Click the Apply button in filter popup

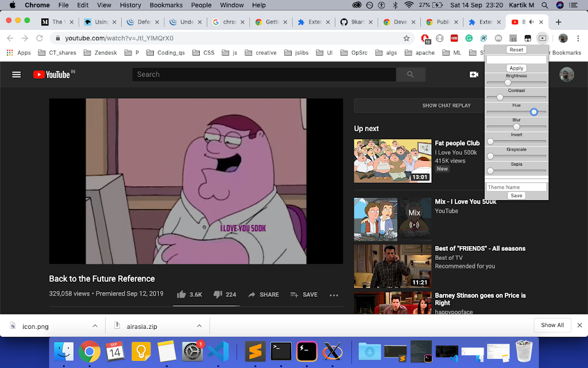tap(516, 68)
